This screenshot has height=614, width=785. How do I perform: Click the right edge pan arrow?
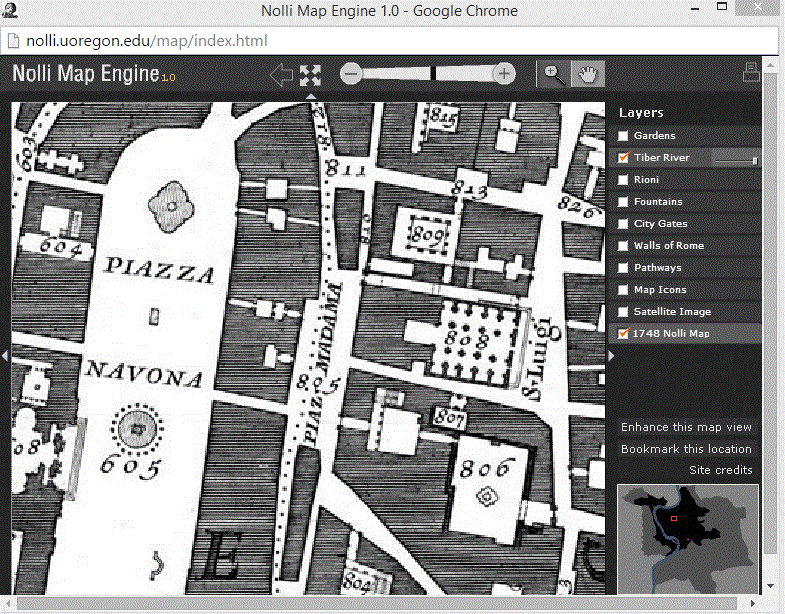(610, 355)
